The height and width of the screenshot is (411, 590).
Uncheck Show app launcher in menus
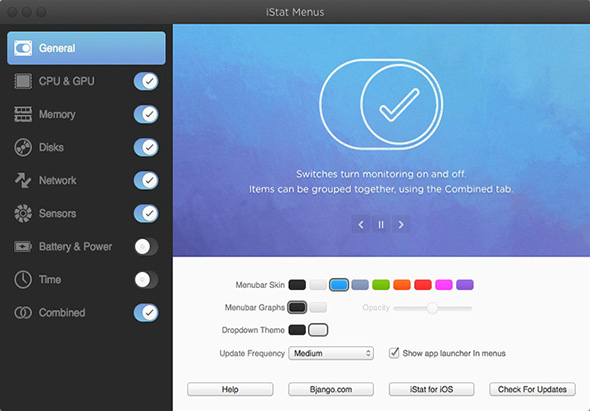pos(394,353)
